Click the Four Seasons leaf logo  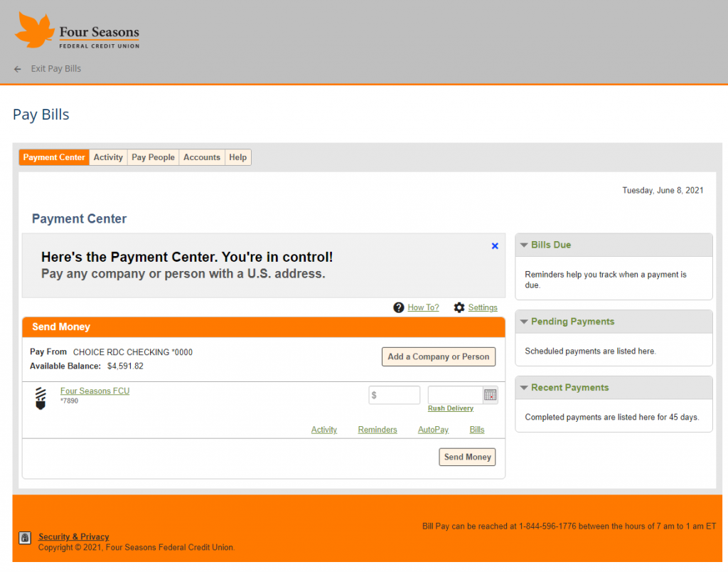[35, 30]
